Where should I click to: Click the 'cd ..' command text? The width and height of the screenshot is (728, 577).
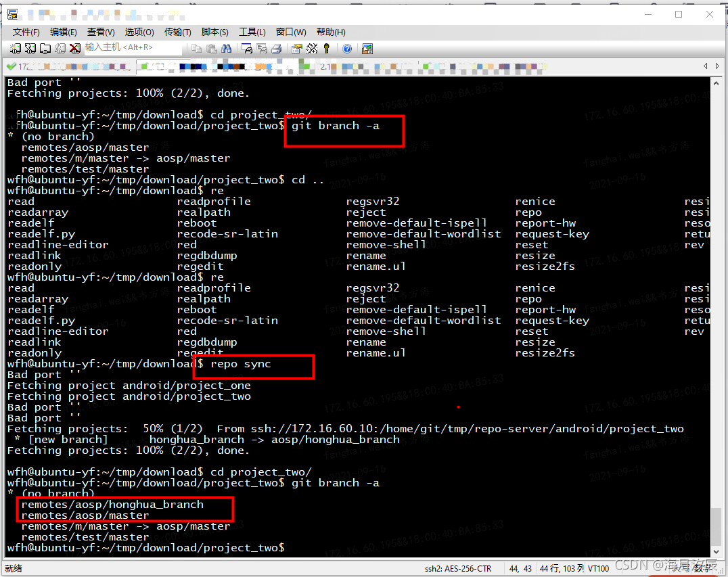pos(307,180)
